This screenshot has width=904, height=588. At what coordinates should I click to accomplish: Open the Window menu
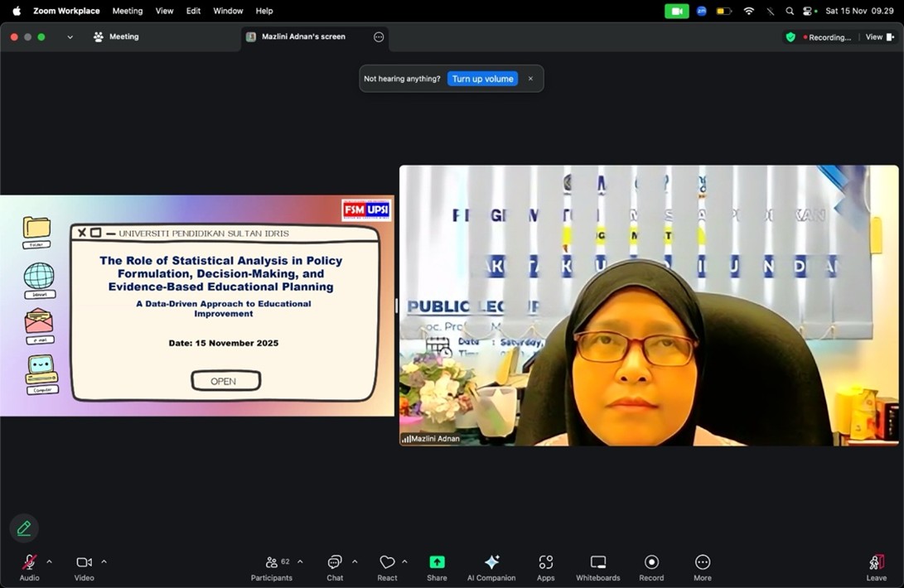(228, 11)
